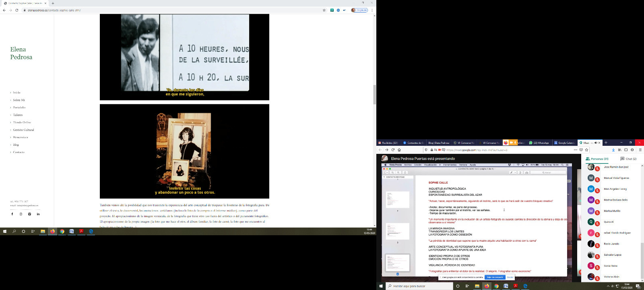
Task: Open the paused Chrome profile button
Action: [359, 10]
